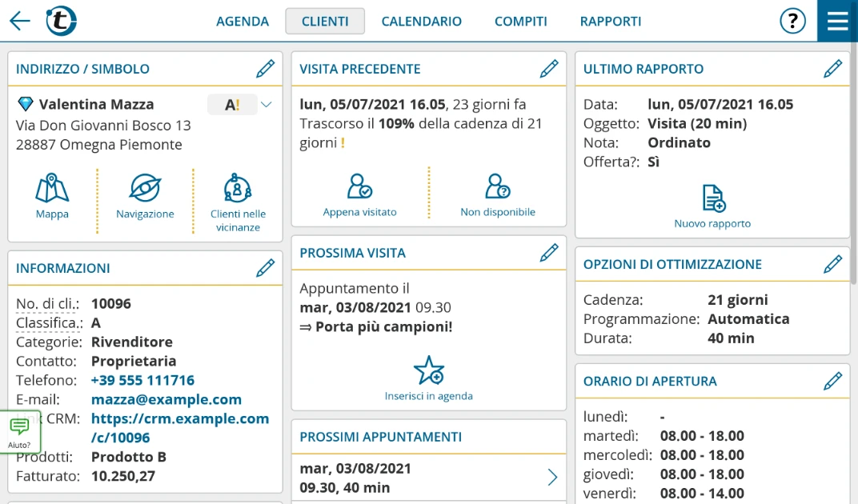Call phone number +39 555 111716
858x504 pixels.
point(142,380)
